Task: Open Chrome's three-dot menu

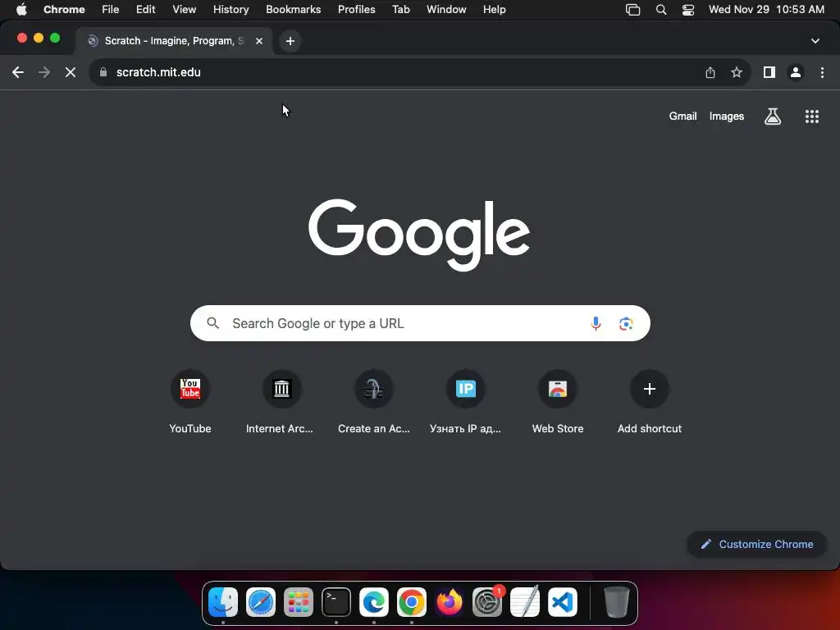Action: 822,72
